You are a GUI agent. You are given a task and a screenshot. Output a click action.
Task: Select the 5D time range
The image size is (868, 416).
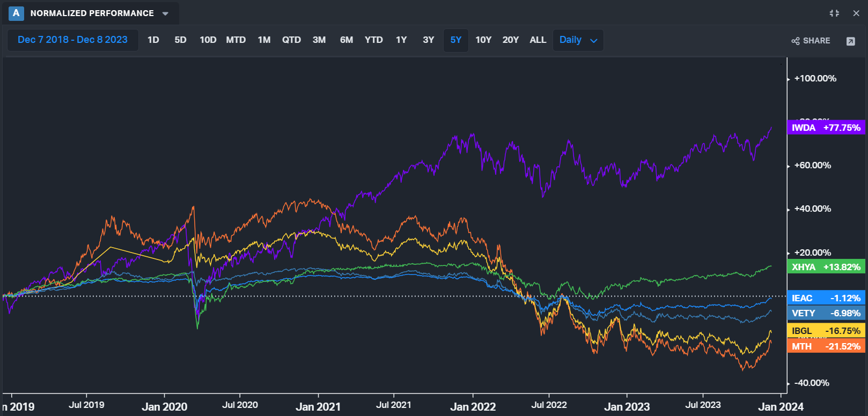tap(180, 40)
